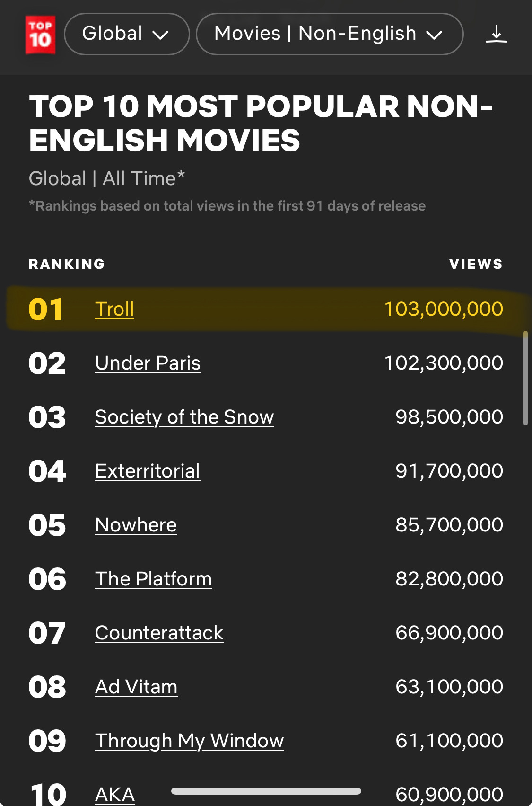
Task: View The Platform movie details
Action: click(153, 579)
